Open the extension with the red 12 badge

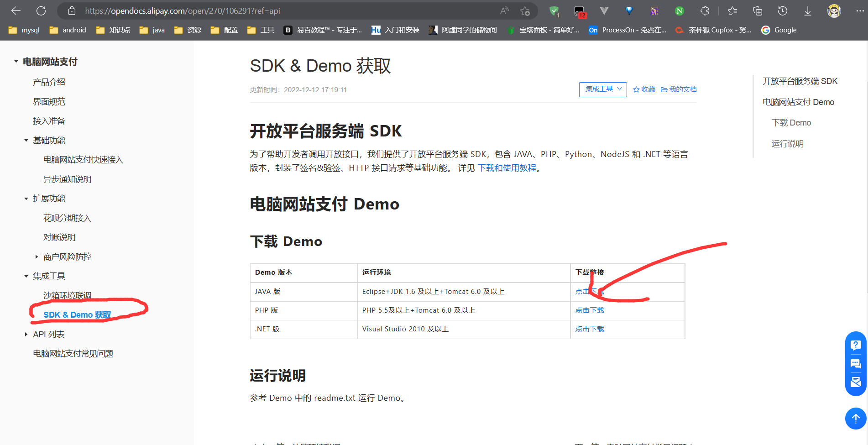coord(580,11)
